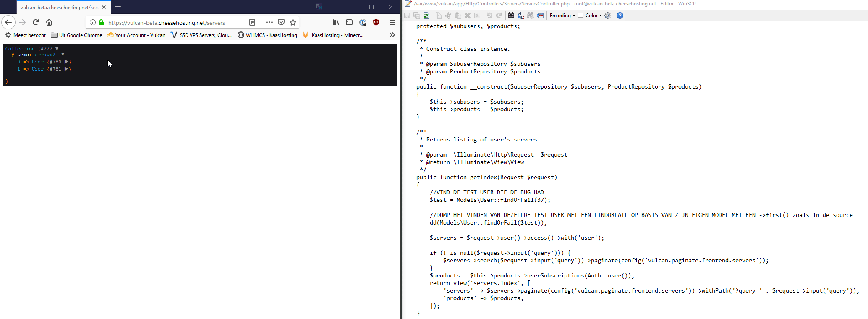The height and width of the screenshot is (319, 868).
Task: Click the uBlock Origin shield icon
Action: pyautogui.click(x=376, y=22)
